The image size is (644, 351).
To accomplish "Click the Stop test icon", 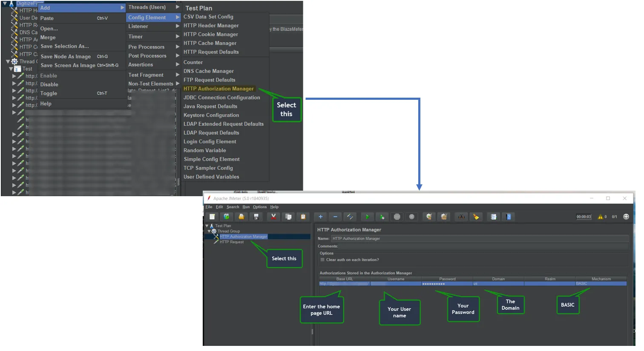I will pyautogui.click(x=397, y=217).
